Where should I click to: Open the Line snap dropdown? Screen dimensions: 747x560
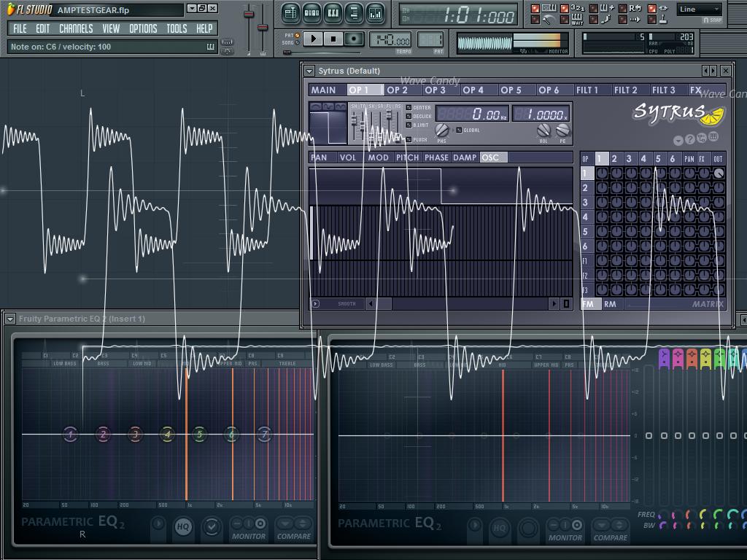tap(700, 9)
